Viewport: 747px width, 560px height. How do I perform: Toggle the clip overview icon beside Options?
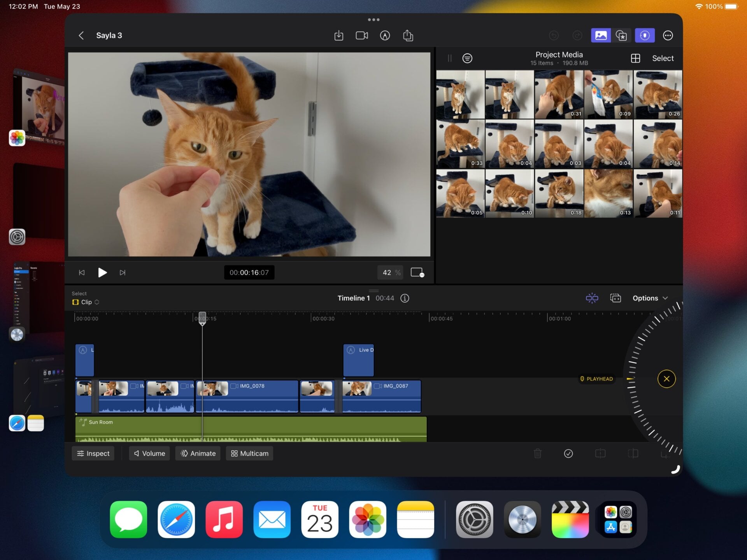(x=616, y=298)
